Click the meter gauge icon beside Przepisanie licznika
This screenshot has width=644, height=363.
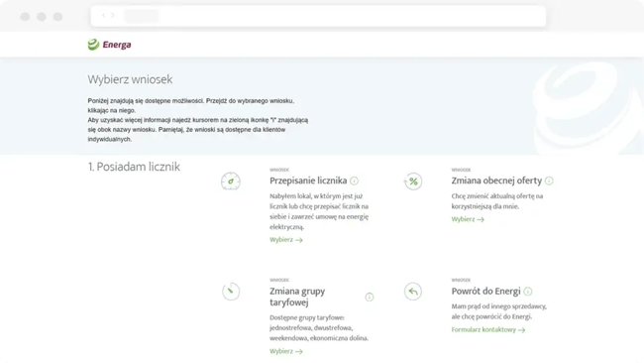click(231, 181)
